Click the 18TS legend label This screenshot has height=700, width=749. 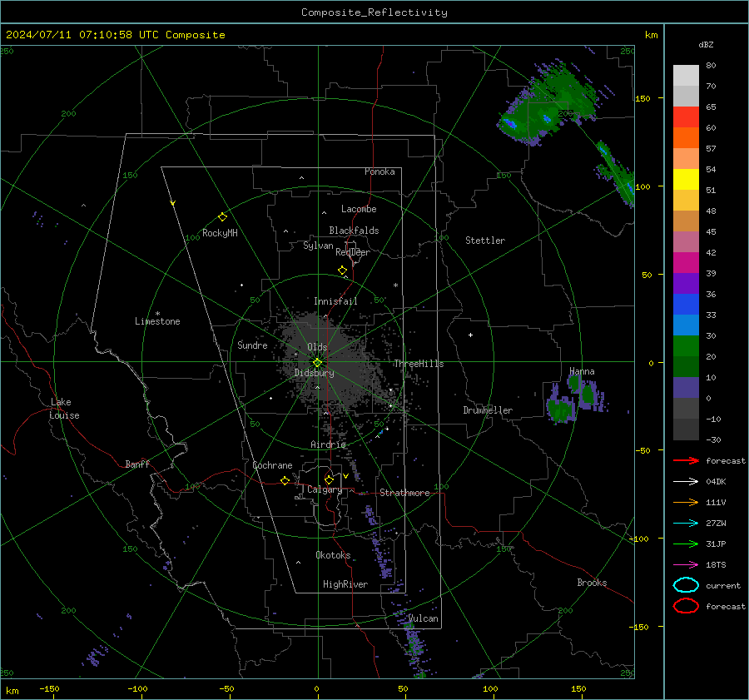point(716,565)
